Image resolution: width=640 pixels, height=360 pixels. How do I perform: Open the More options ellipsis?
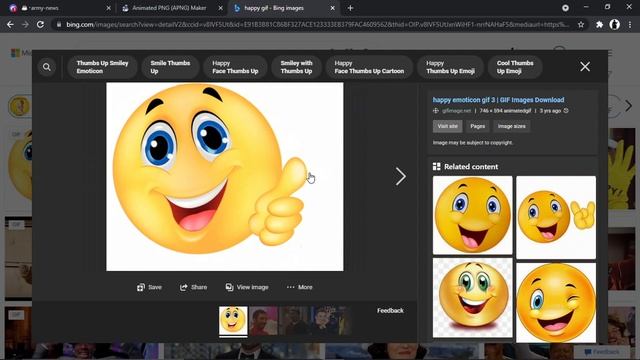(300, 287)
